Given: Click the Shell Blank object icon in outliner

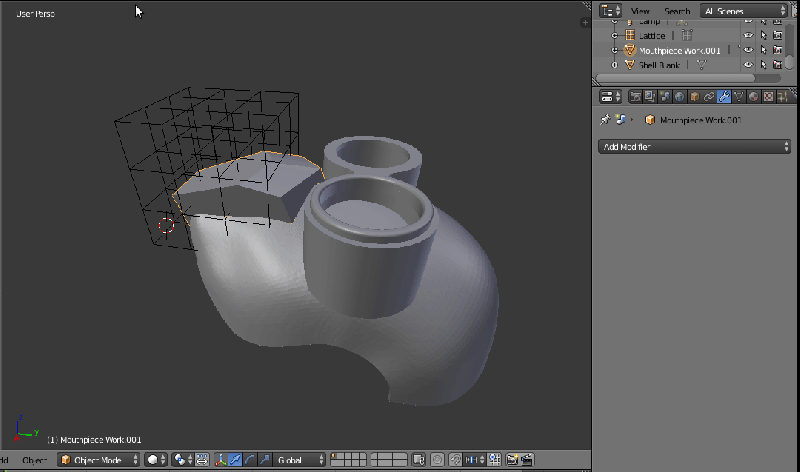Looking at the screenshot, I should (x=630, y=65).
